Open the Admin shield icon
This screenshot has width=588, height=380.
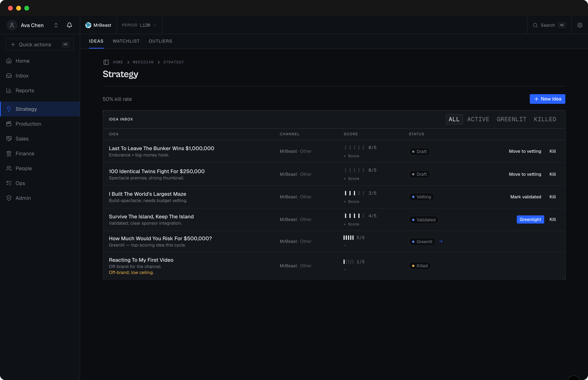(9, 198)
